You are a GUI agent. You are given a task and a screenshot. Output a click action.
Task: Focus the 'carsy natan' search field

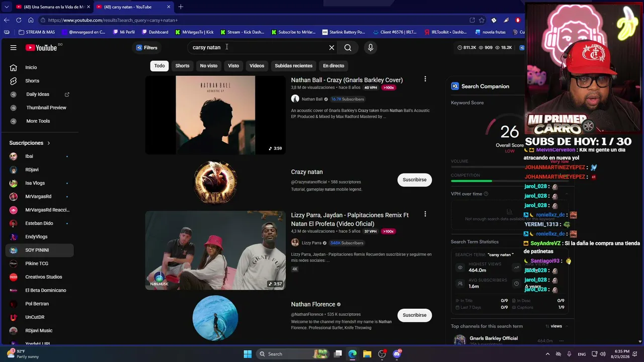click(258, 47)
